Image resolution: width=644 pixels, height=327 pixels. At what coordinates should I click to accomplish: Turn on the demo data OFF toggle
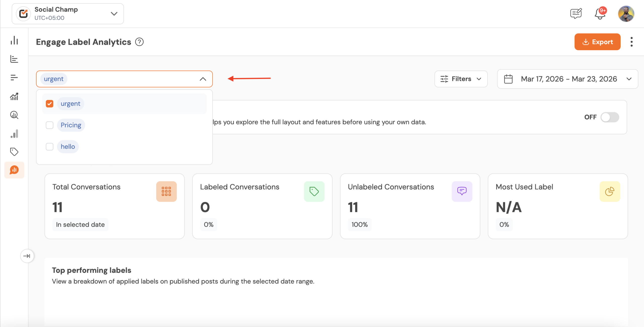610,117
